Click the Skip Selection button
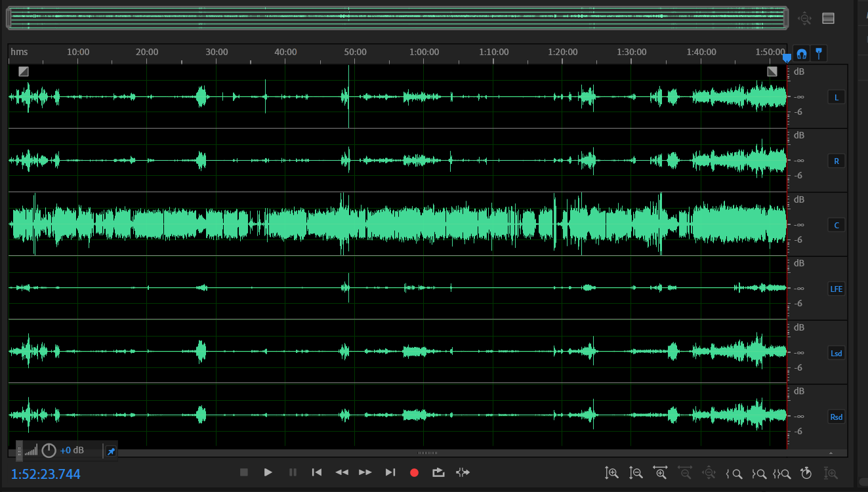Viewport: 868px width, 492px height. pos(463,472)
